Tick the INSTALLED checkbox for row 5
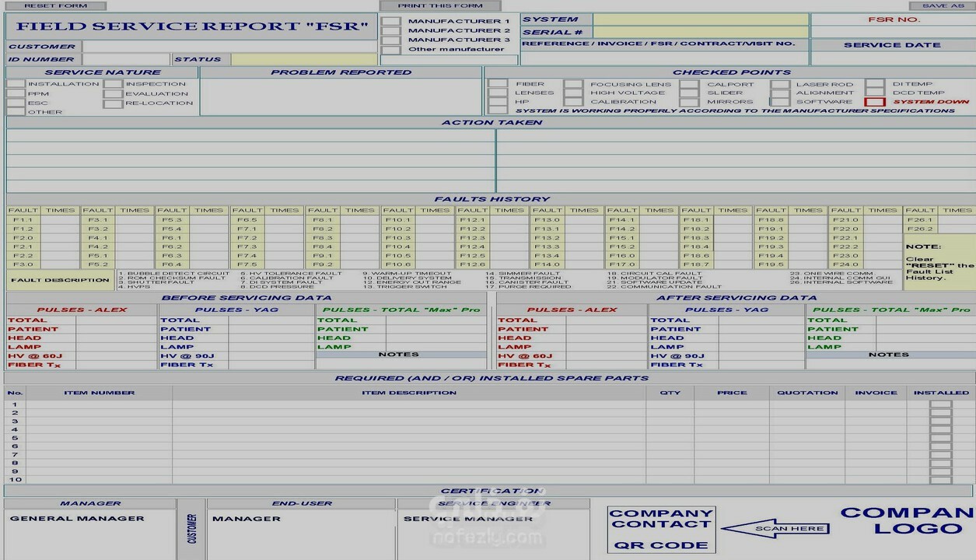The height and width of the screenshot is (560, 976). 941,438
